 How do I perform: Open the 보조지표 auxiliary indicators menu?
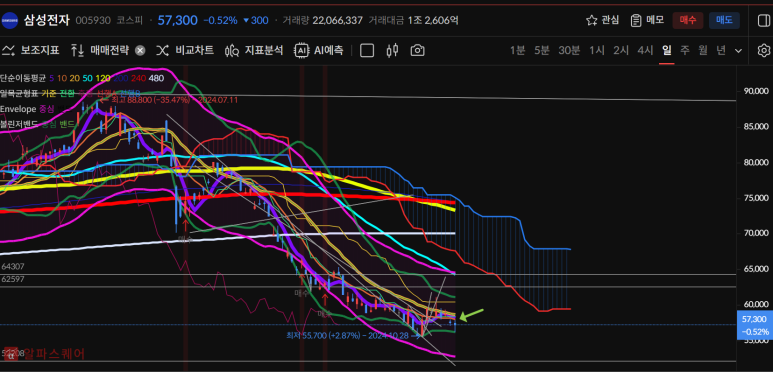tap(31, 50)
